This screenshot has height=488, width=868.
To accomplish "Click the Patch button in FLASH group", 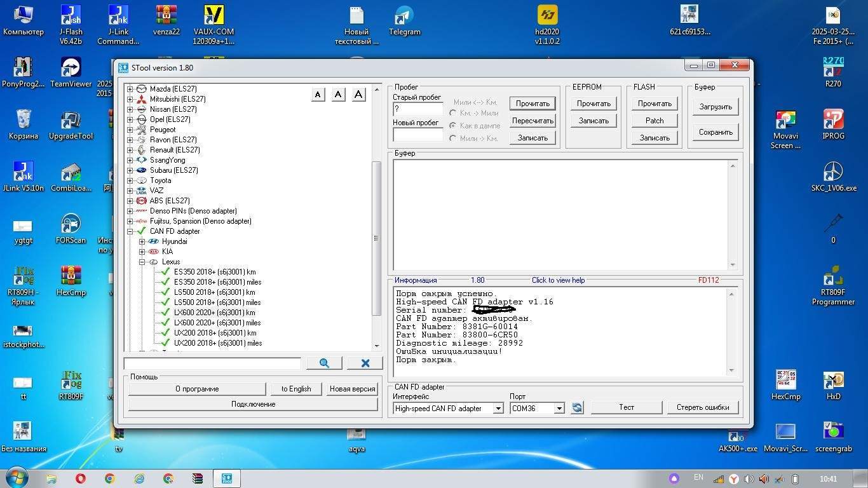I will tap(654, 121).
